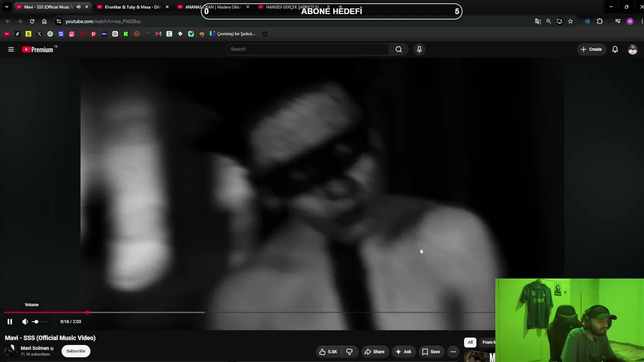Image resolution: width=644 pixels, height=362 pixels.
Task: Open more actions three-dot menu
Action: [x=453, y=351]
